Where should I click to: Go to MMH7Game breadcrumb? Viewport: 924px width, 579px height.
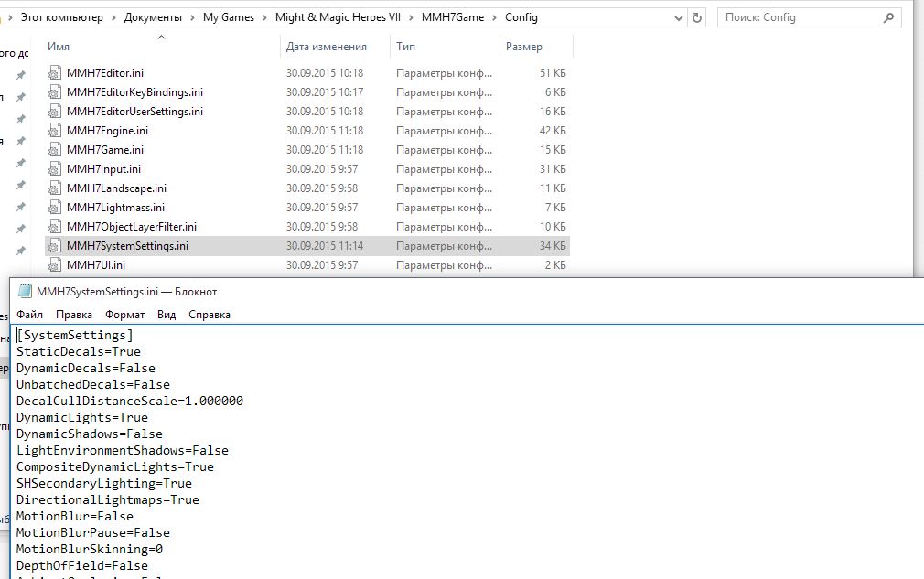453,17
